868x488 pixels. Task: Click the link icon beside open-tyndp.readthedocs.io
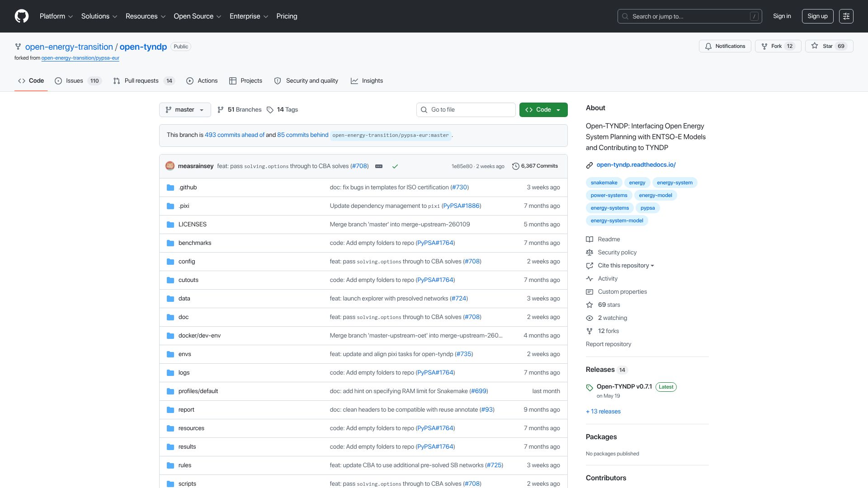(590, 165)
